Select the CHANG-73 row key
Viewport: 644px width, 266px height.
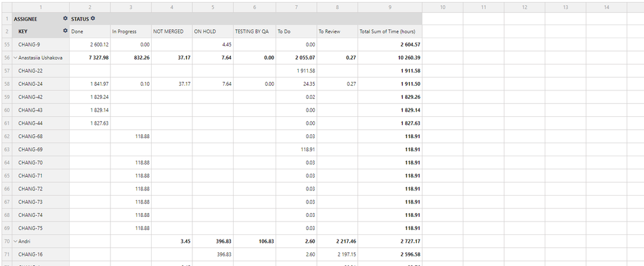[x=30, y=202]
